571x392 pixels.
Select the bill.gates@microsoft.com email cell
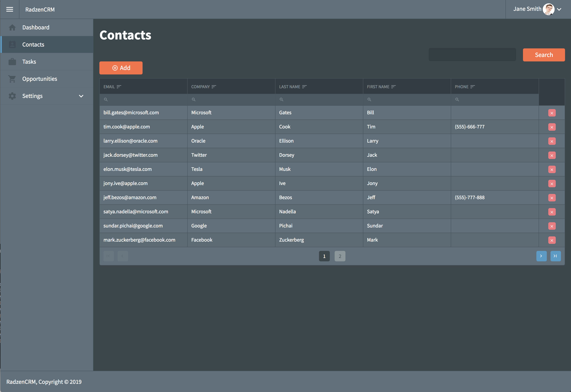click(143, 113)
